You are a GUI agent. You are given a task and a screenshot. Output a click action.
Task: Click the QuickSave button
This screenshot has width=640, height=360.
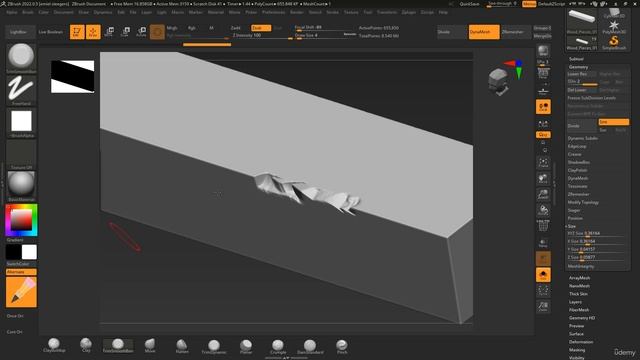(x=469, y=4)
